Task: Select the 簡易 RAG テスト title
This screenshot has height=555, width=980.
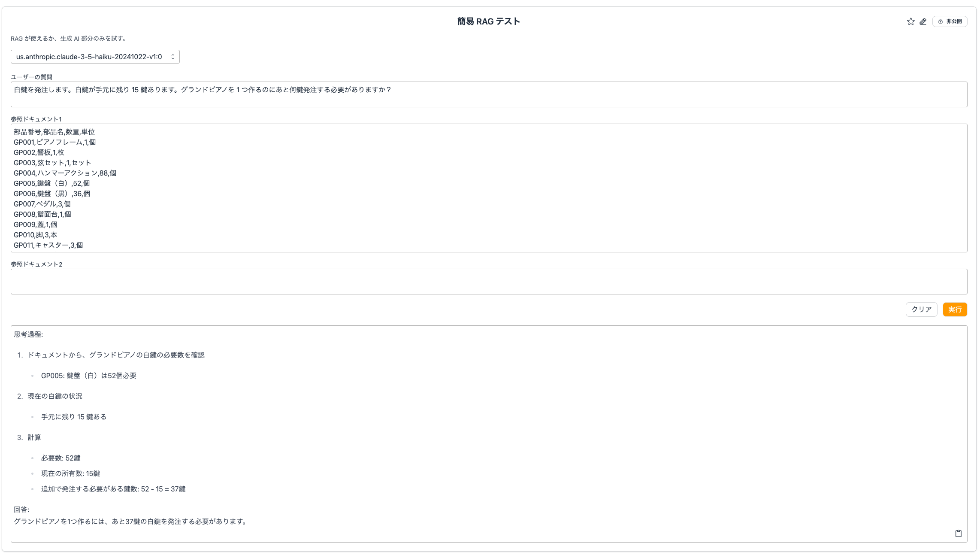Action: pyautogui.click(x=489, y=21)
